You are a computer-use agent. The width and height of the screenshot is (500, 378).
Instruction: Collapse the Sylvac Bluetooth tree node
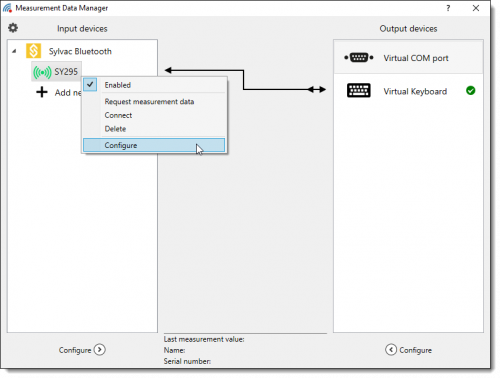tap(14, 51)
